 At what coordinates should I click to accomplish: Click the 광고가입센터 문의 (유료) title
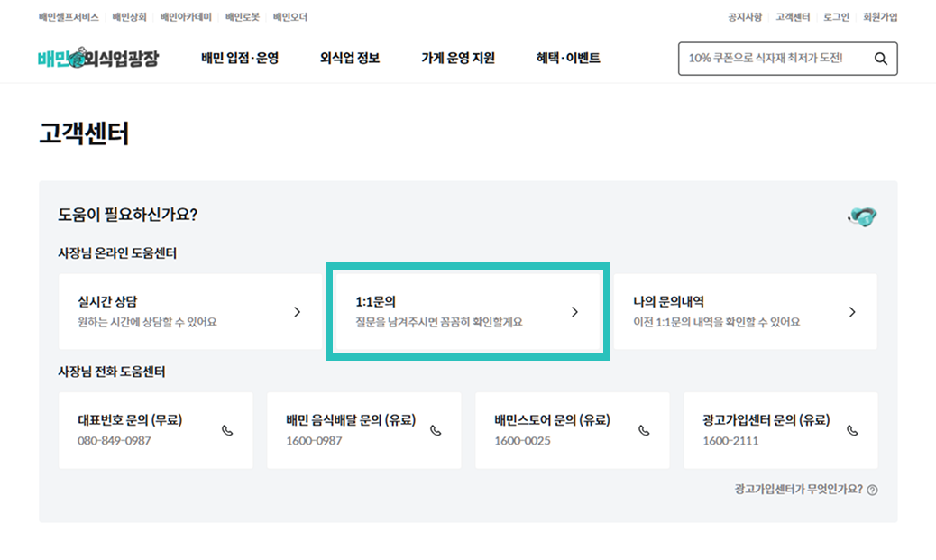[x=766, y=419]
